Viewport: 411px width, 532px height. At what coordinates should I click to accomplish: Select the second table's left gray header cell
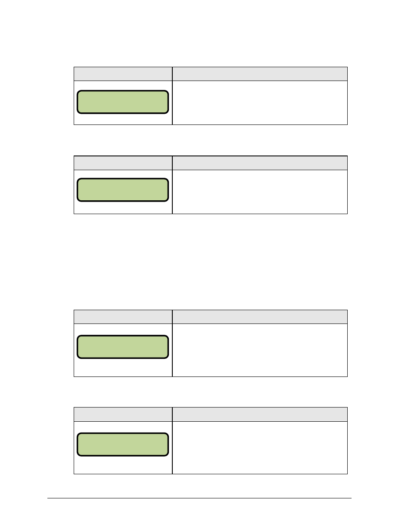coord(123,163)
